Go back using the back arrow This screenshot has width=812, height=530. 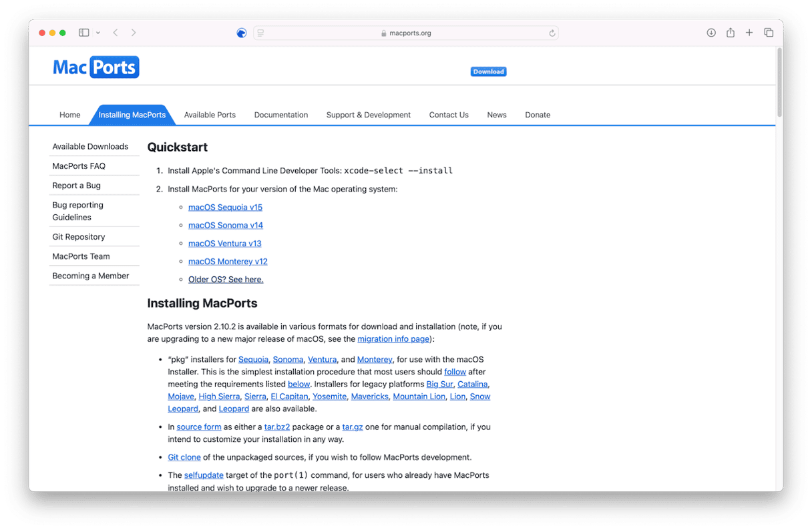(116, 33)
